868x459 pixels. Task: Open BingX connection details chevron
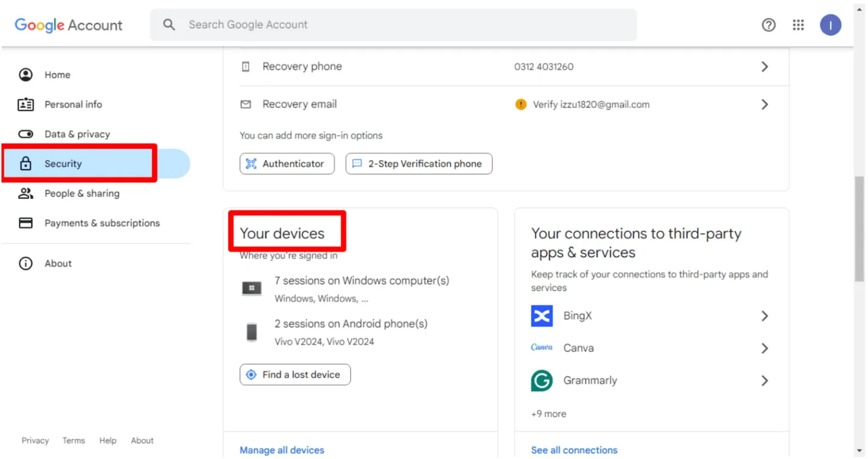(x=764, y=316)
